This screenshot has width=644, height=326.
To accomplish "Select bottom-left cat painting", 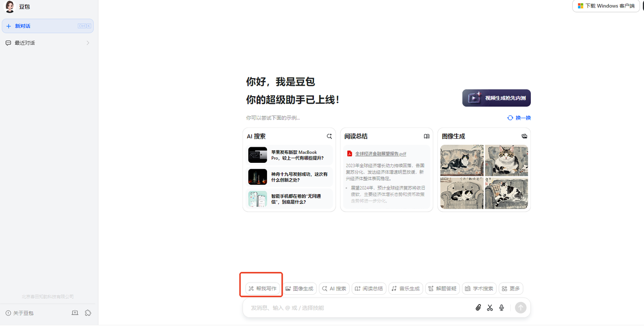I will pos(462,193).
